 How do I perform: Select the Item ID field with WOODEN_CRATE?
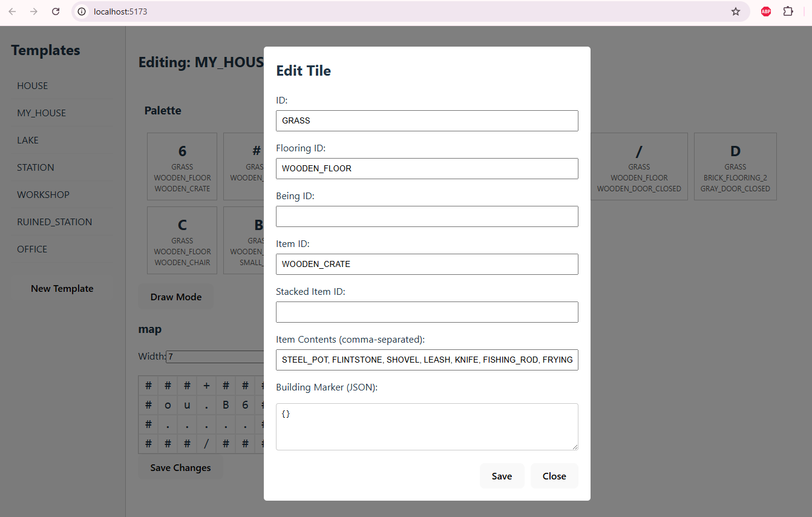coord(427,264)
